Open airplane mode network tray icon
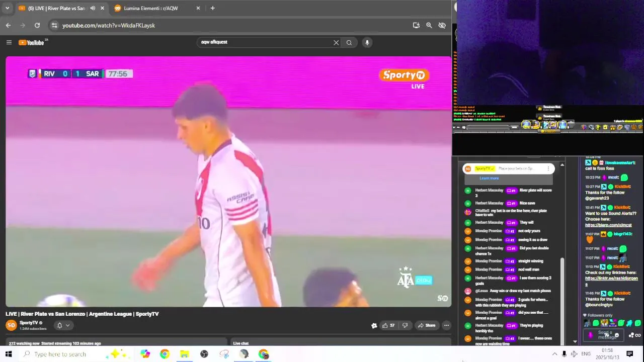 (574, 354)
